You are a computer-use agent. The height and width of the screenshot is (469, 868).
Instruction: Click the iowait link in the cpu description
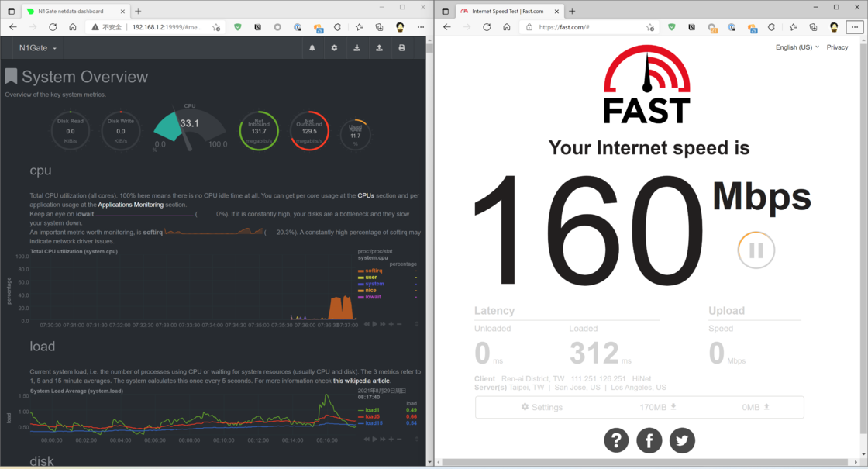click(85, 214)
